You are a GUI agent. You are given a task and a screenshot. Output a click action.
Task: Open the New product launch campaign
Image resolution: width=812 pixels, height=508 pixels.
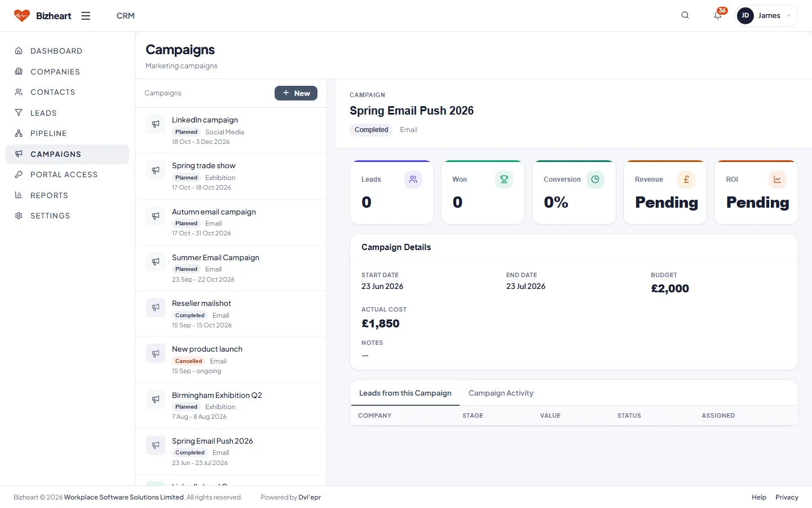[x=231, y=360]
